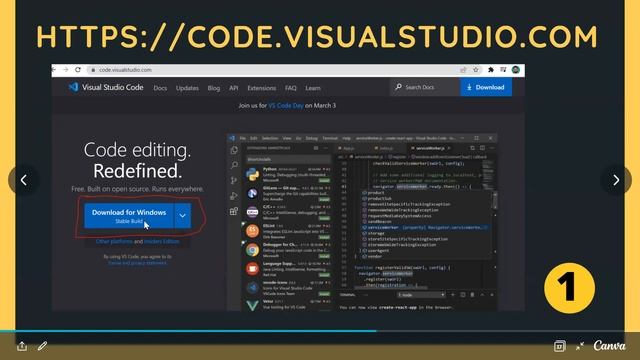Click the Canva logo
The height and width of the screenshot is (360, 640).
(609, 346)
